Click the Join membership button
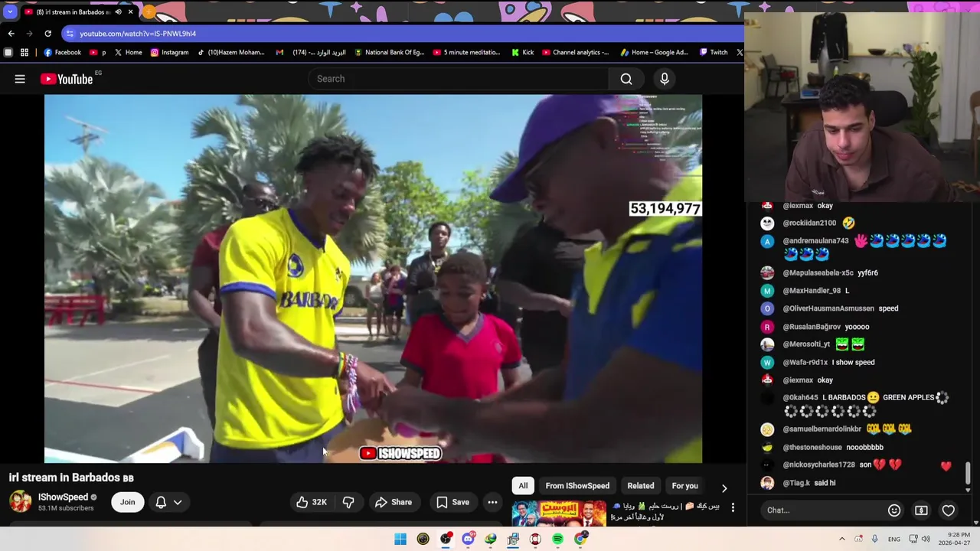980x551 pixels. 128,502
